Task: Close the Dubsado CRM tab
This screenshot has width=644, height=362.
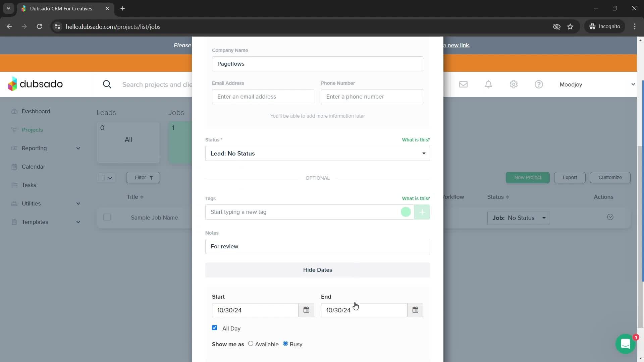Action: point(107,8)
